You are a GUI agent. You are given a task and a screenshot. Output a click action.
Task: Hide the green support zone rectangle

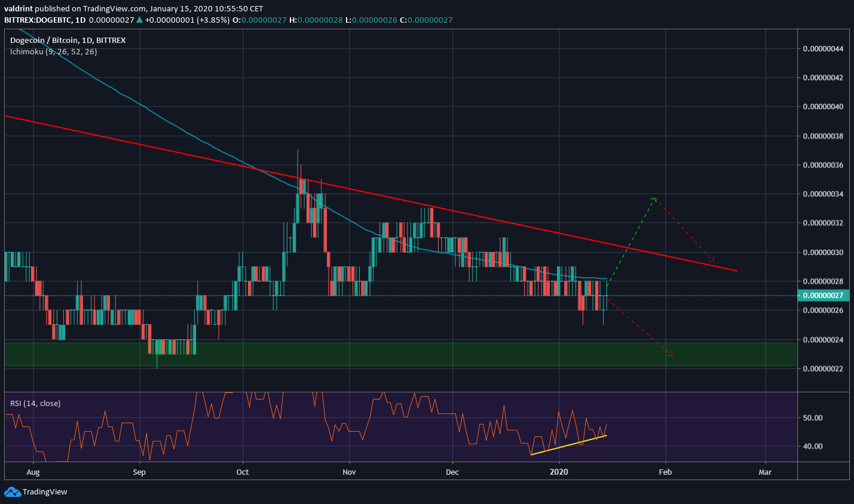(x=359, y=354)
